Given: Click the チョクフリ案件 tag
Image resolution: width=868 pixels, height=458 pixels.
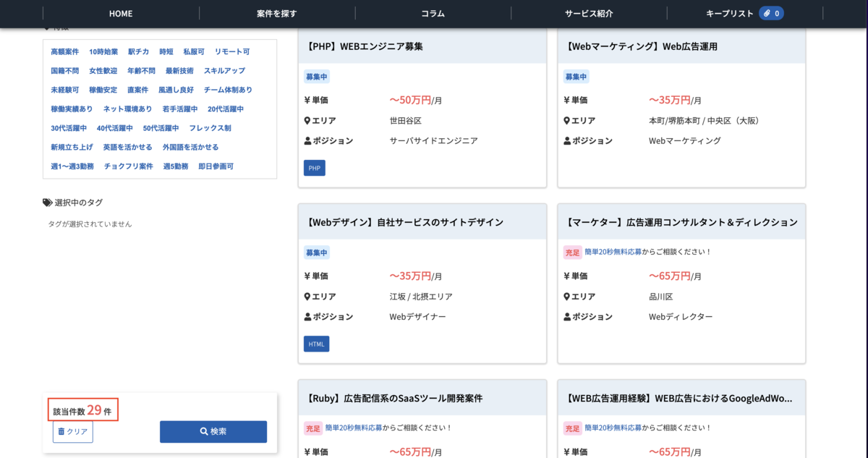Looking at the screenshot, I should pos(129,166).
